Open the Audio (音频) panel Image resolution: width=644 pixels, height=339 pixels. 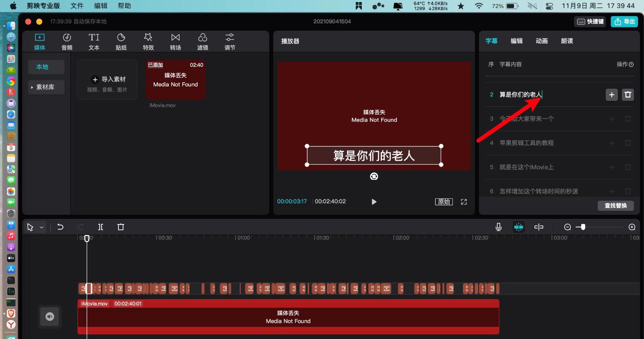tap(67, 42)
